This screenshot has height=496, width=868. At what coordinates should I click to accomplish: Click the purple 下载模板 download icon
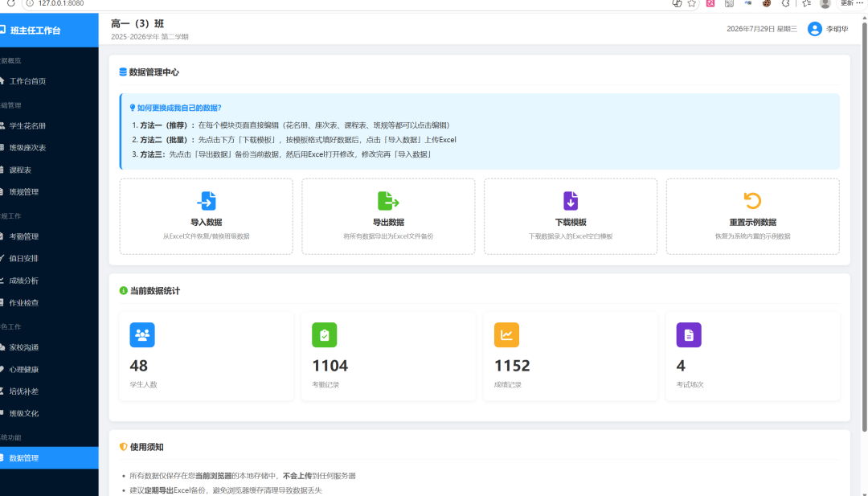tap(571, 201)
